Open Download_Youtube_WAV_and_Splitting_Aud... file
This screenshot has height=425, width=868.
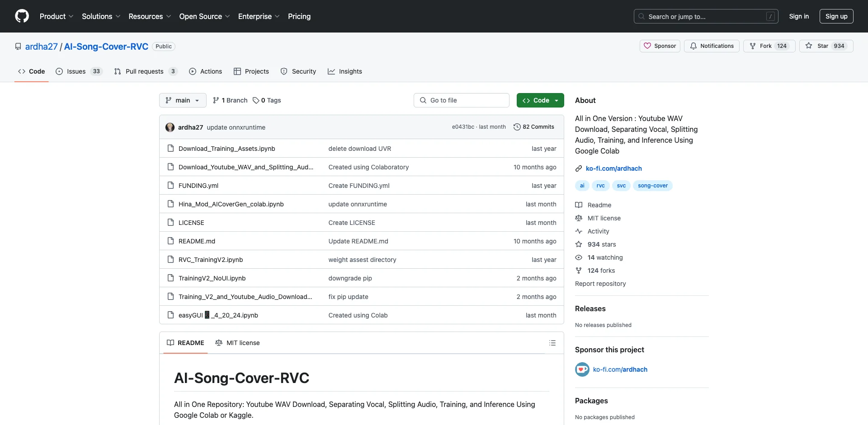point(246,167)
